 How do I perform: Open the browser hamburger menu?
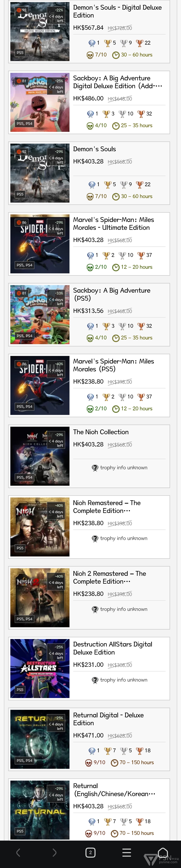[x=127, y=852]
